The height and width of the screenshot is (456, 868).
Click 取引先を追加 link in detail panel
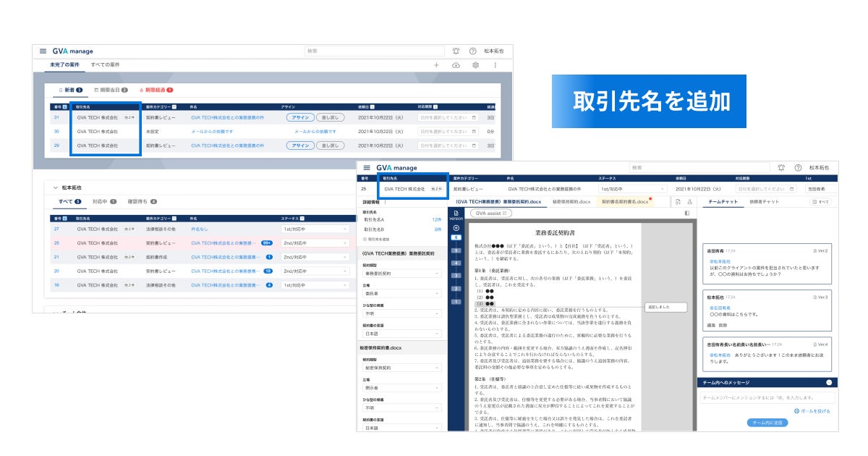click(x=378, y=239)
